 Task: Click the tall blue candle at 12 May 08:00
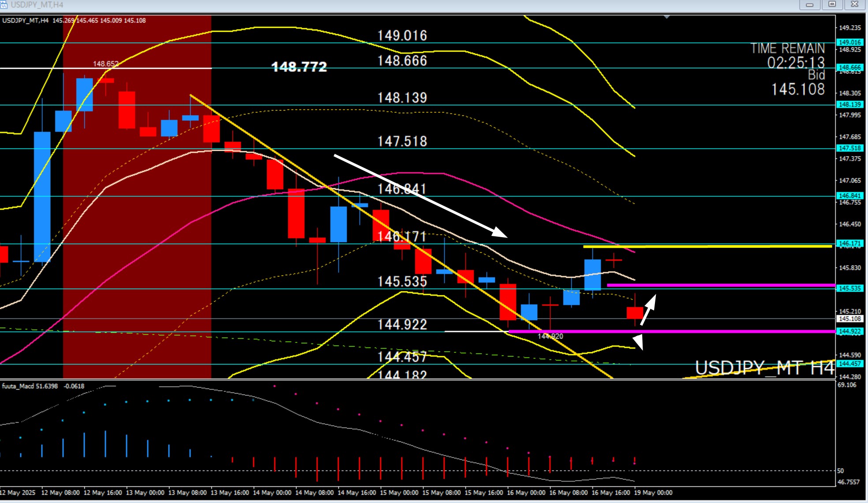pyautogui.click(x=42, y=197)
